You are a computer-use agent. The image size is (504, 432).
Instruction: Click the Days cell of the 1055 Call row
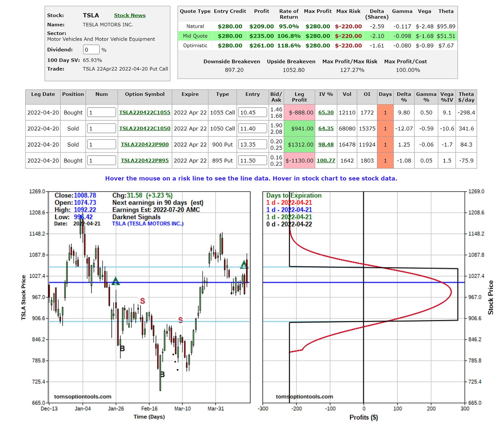tap(385, 112)
